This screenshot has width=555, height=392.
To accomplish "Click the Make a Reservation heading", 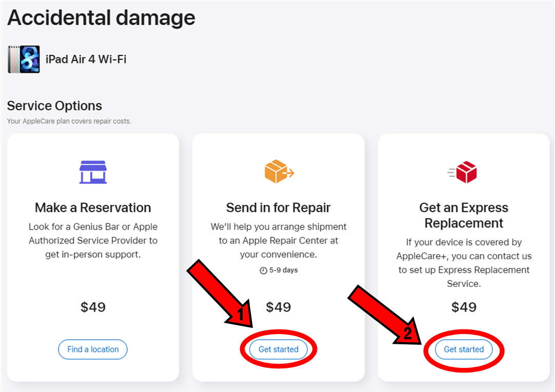I will 93,208.
